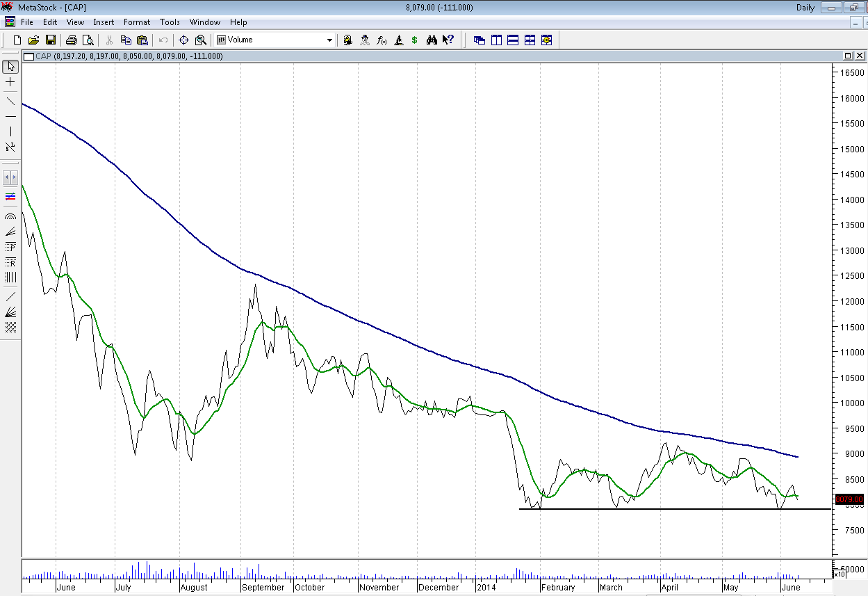Select the R lines retracement tool
This screenshot has height=596, width=868.
coord(10,262)
